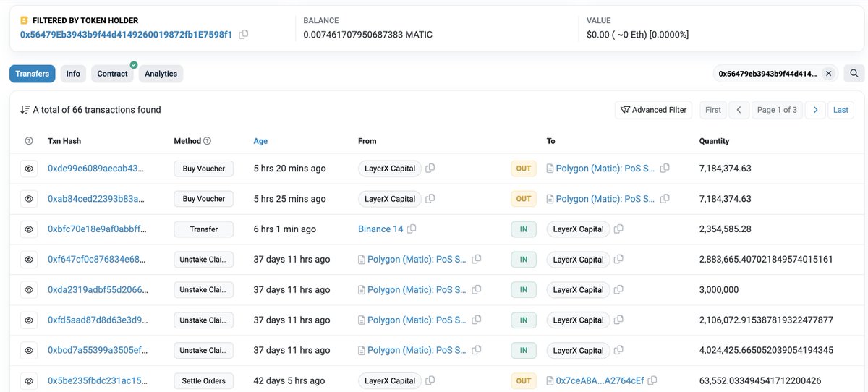
Task: Open transaction 0xbfc70e18e9af0abbff hash link
Action: 96,229
